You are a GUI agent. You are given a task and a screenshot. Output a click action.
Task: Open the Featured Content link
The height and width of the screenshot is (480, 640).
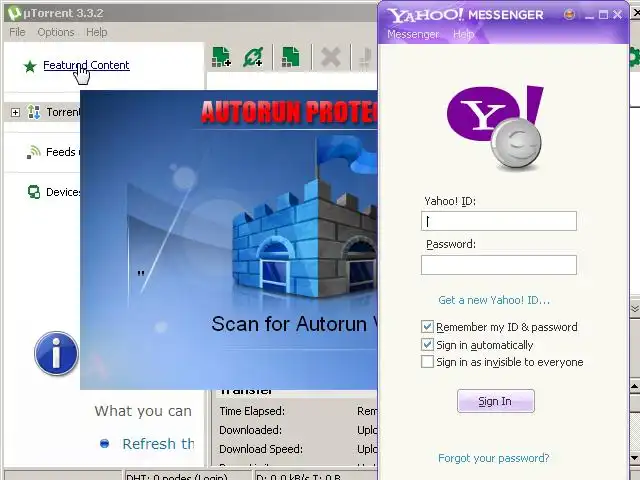pyautogui.click(x=86, y=65)
